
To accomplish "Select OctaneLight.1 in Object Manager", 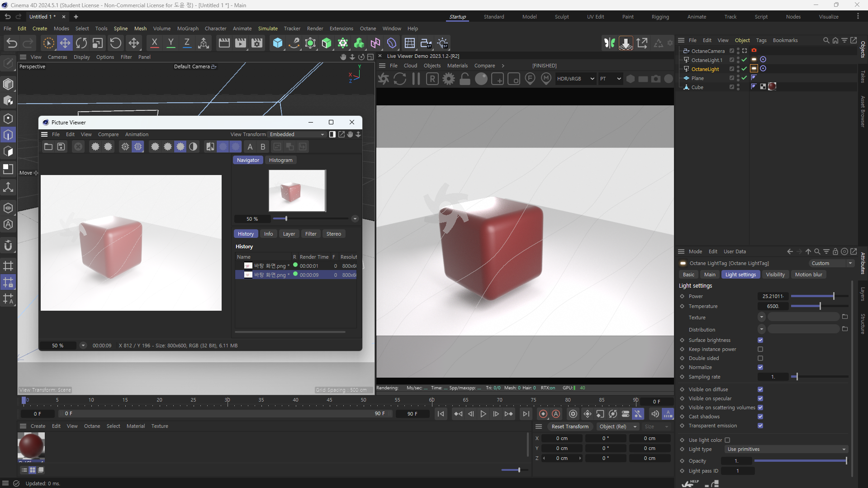I will click(707, 60).
